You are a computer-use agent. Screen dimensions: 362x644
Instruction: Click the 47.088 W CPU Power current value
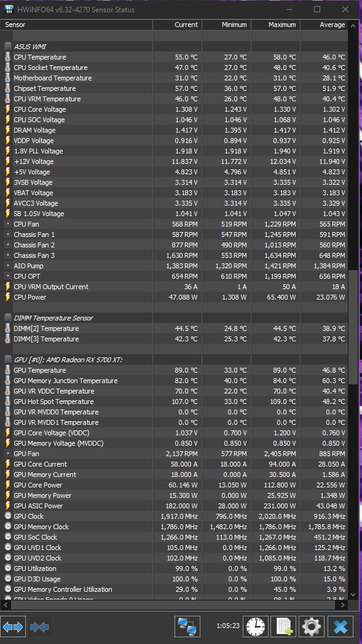(x=183, y=297)
